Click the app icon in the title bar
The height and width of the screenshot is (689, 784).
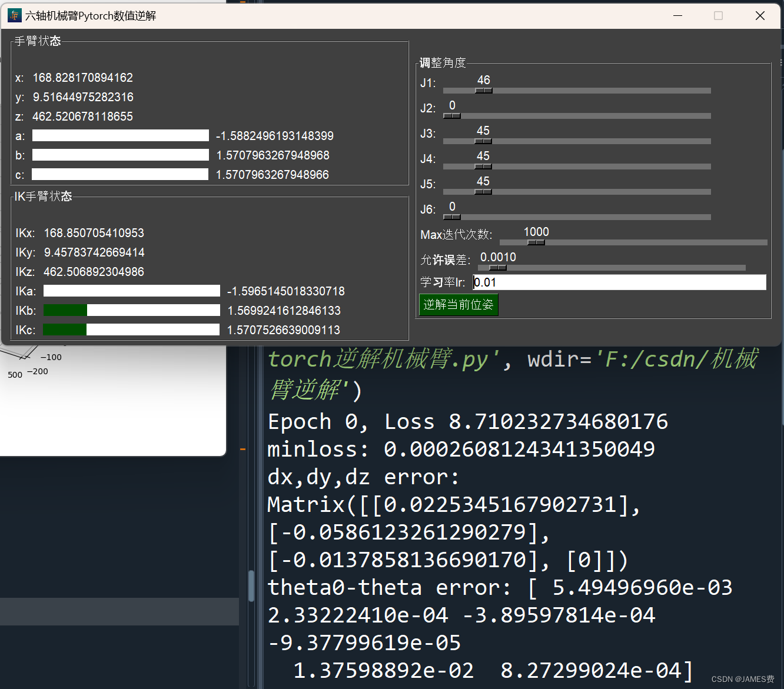[14, 15]
